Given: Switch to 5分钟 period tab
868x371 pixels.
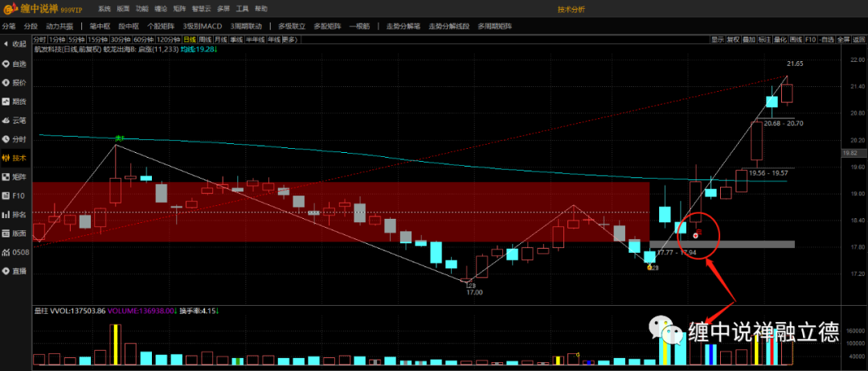Looking at the screenshot, I should click(x=76, y=39).
